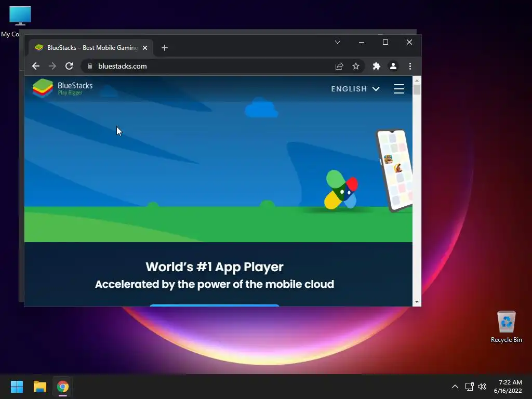Open File Explorer from taskbar
The width and height of the screenshot is (532, 399).
pyautogui.click(x=39, y=387)
